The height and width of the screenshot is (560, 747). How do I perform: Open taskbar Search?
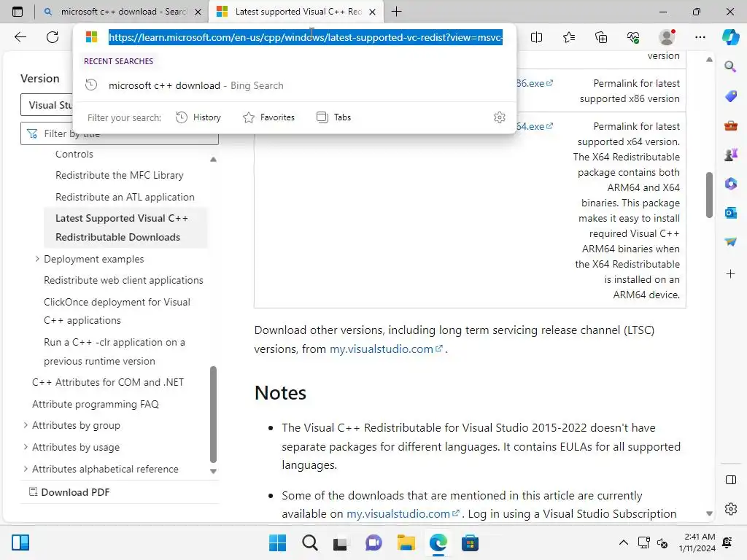[x=309, y=542]
